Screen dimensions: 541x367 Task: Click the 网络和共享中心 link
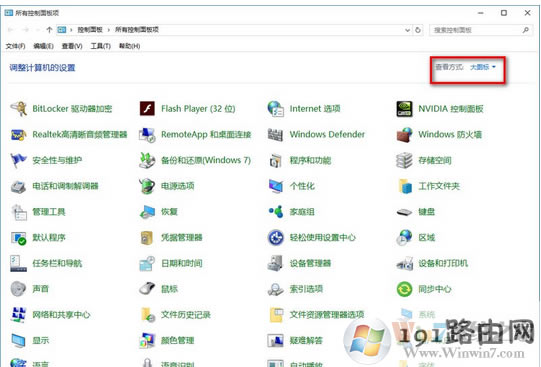point(61,315)
